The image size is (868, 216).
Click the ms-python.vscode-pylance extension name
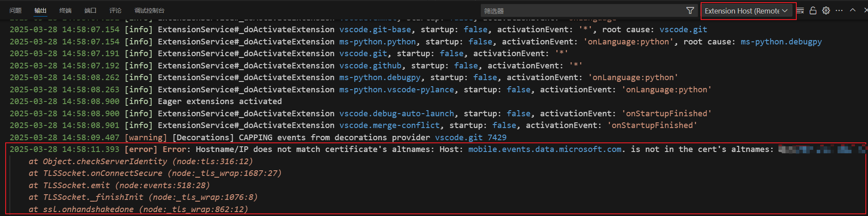click(396, 90)
